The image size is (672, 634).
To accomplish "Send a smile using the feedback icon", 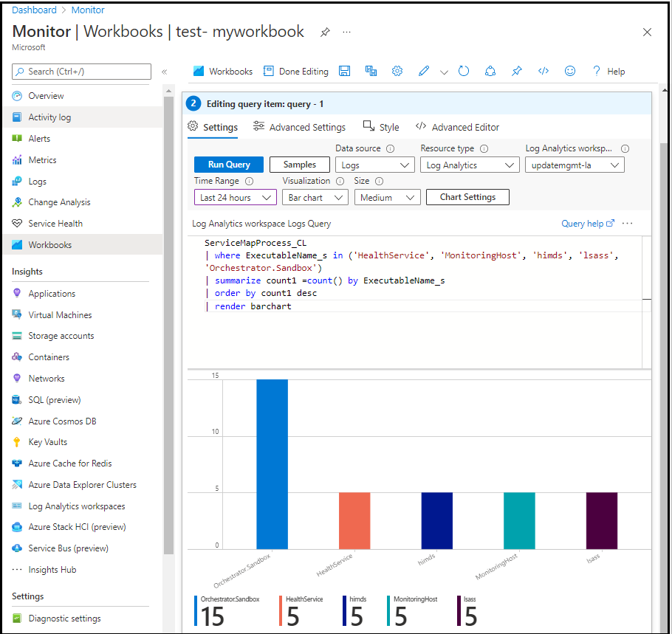I will tap(569, 71).
